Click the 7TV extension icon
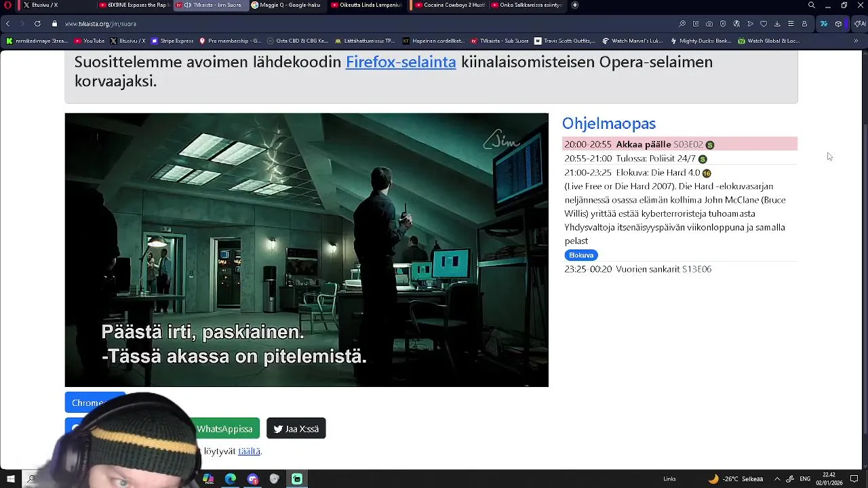The image size is (868, 488). point(824,24)
